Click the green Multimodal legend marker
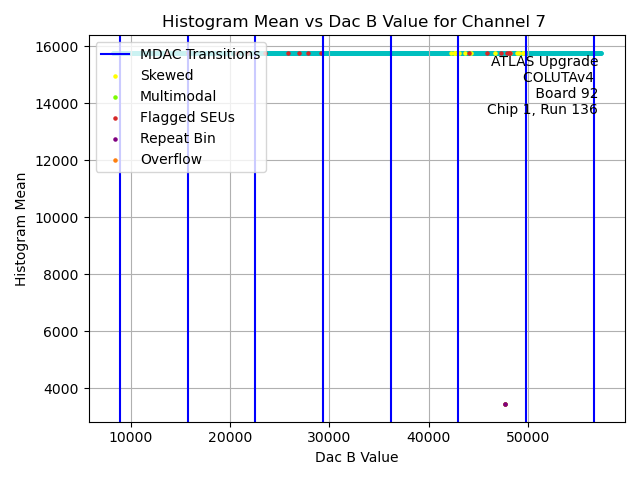This screenshot has width=640, height=480. [115, 97]
